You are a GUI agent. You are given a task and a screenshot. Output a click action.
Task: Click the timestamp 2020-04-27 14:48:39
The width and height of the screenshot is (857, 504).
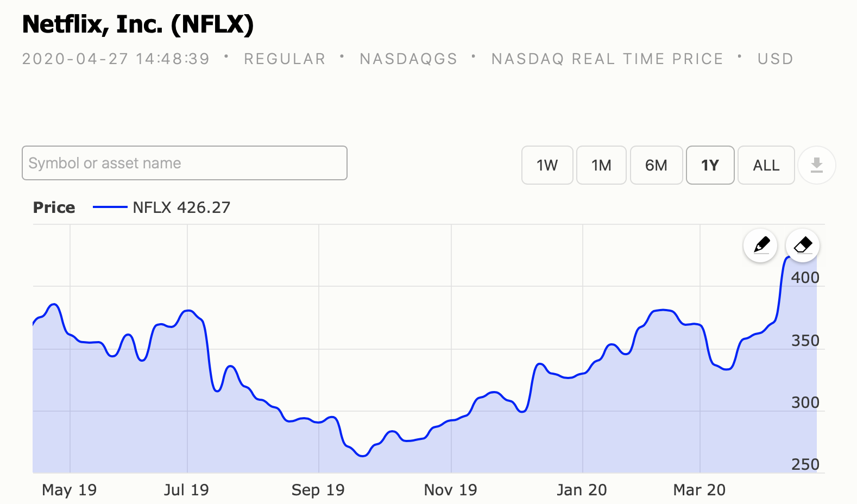(x=116, y=59)
